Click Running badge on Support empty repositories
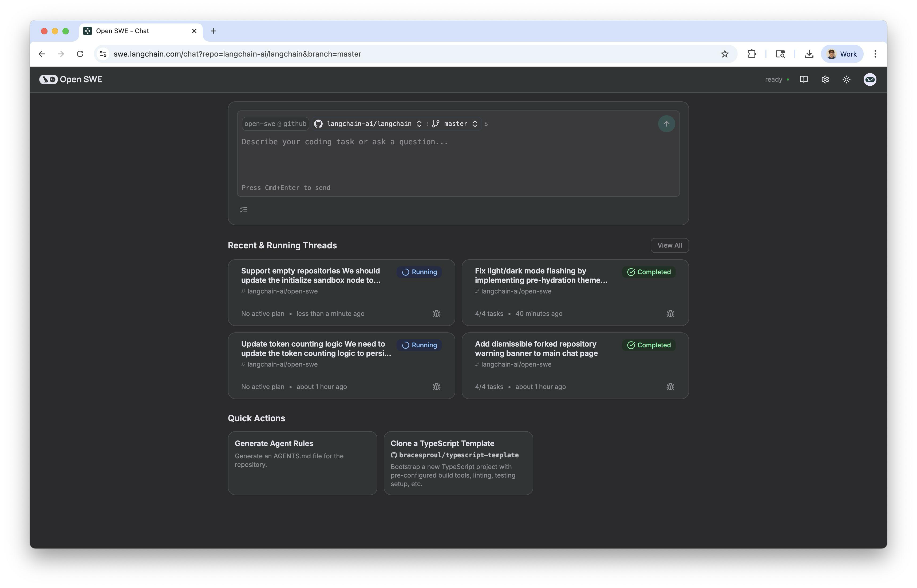 coord(419,272)
